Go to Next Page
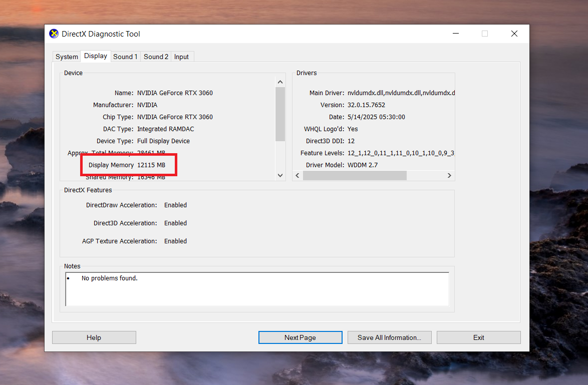Screen dimensions: 588x385 [300, 337]
